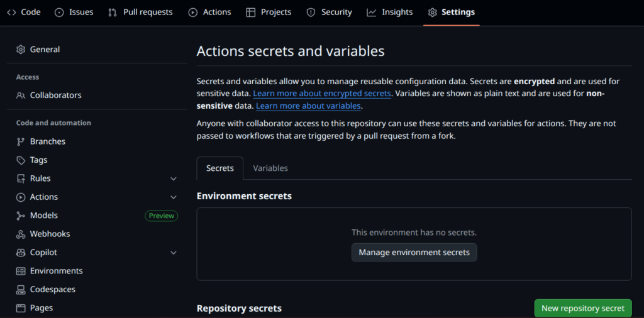Click New repository secret button

[x=582, y=308]
